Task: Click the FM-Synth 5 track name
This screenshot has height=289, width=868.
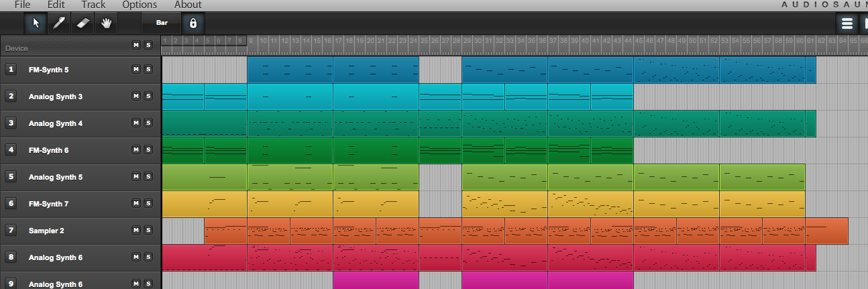Action: click(x=48, y=70)
